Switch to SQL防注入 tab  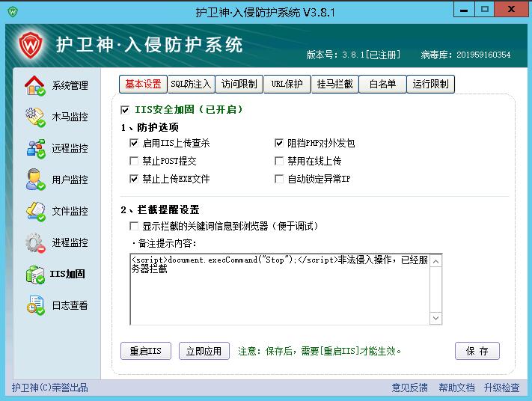click(x=191, y=84)
